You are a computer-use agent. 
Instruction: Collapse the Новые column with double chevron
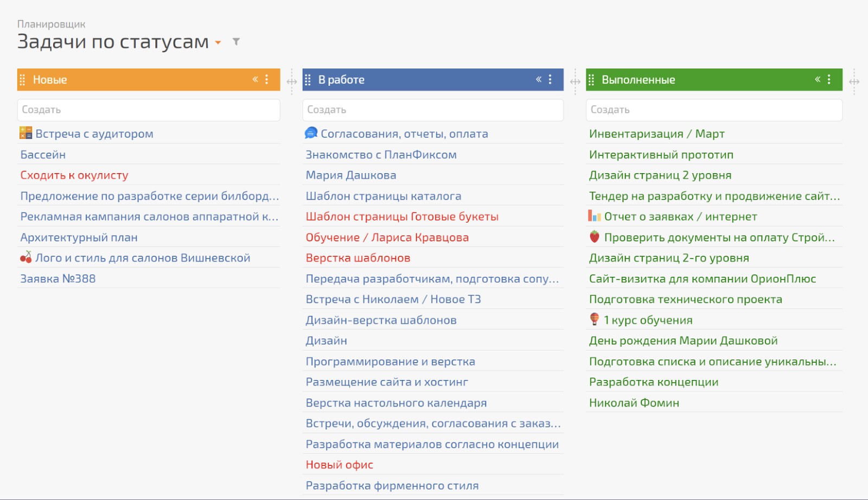pyautogui.click(x=255, y=79)
